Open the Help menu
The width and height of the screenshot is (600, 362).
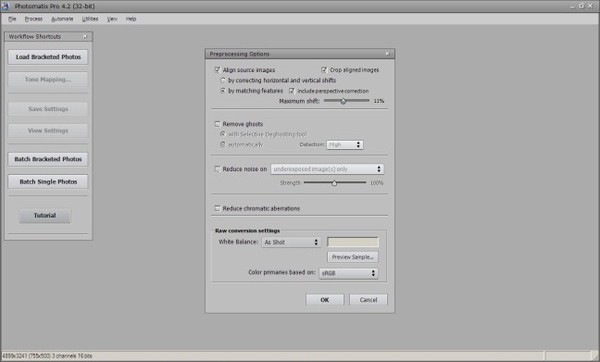(x=131, y=19)
